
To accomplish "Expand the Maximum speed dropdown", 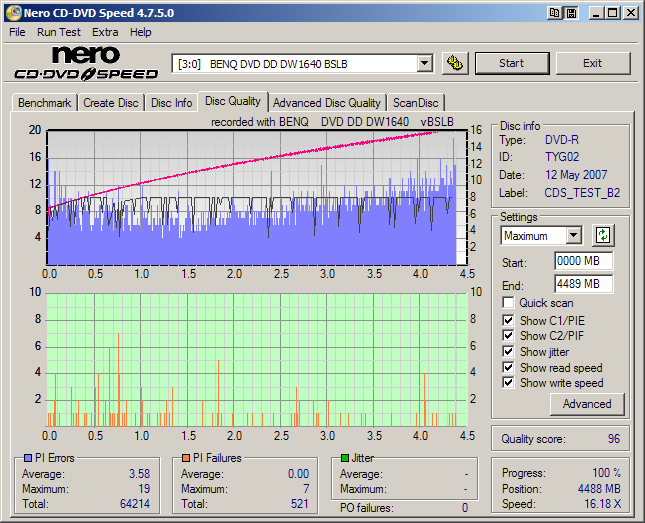I will [x=573, y=236].
